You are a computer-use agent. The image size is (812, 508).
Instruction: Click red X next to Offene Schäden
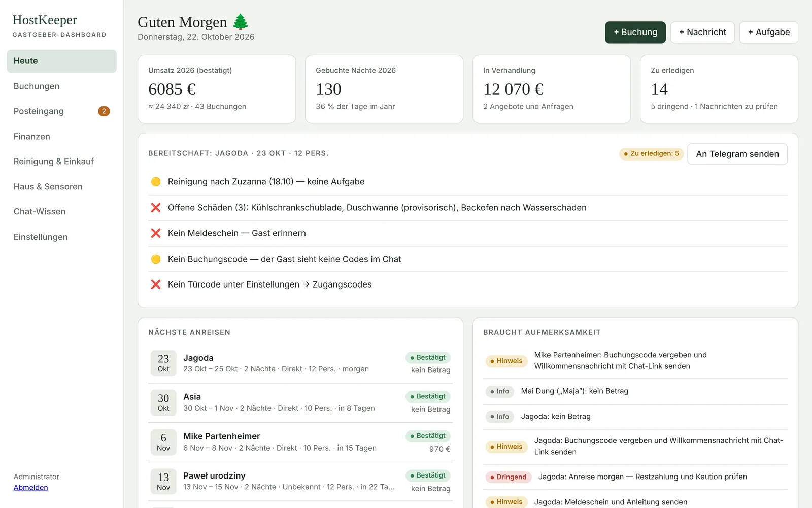[x=156, y=208]
